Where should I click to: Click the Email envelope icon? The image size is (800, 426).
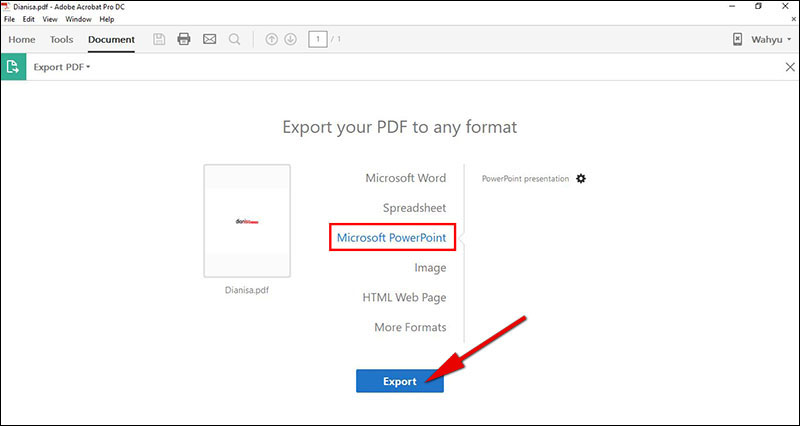point(210,39)
